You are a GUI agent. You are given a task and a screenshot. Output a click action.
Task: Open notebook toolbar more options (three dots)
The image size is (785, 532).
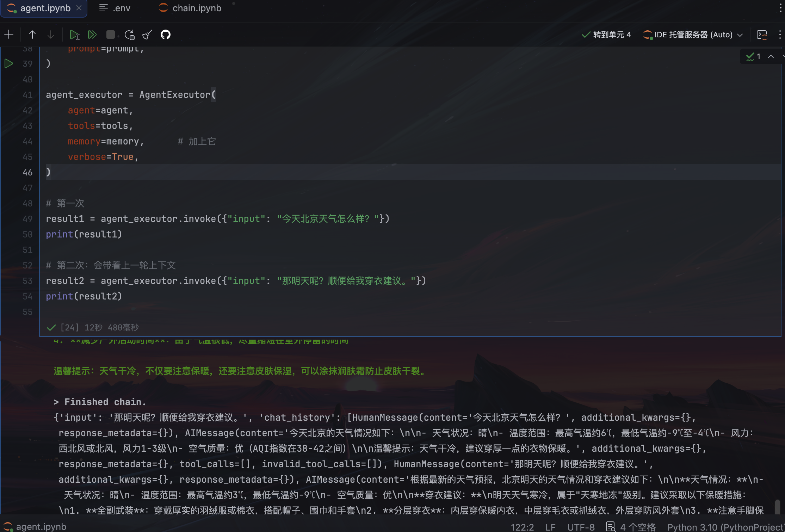(x=780, y=35)
